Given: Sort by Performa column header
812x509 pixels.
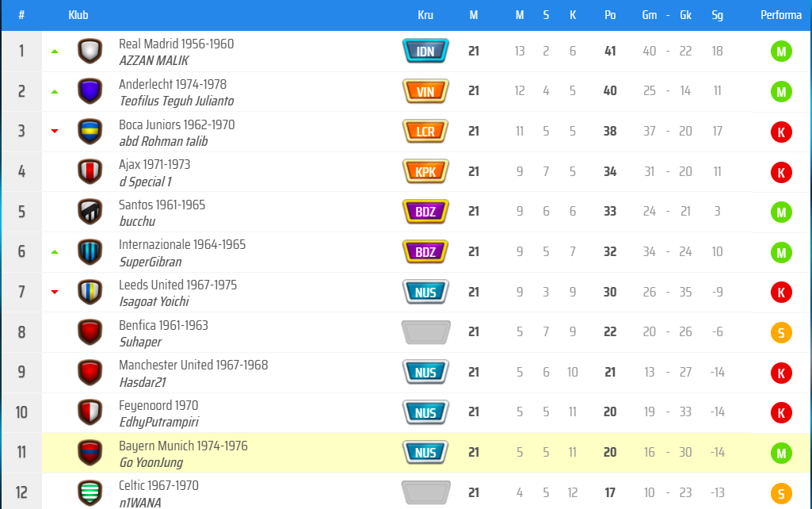Looking at the screenshot, I should 781,15.
